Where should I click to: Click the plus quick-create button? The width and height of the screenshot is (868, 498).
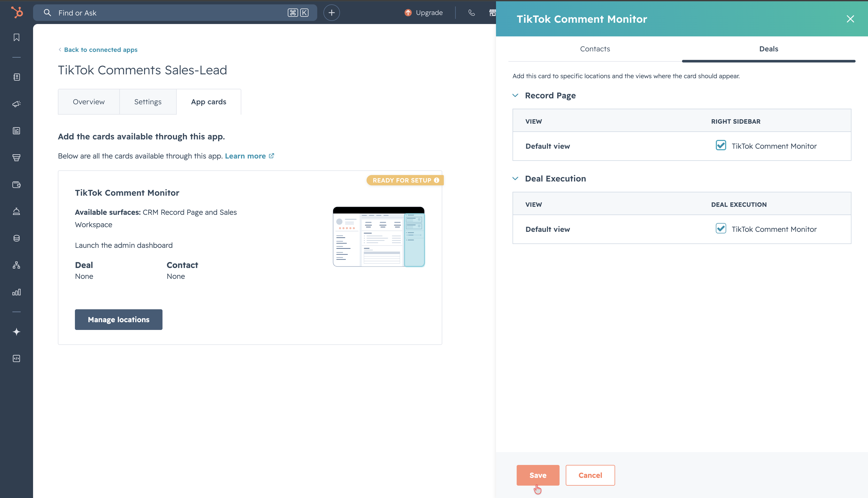(331, 13)
